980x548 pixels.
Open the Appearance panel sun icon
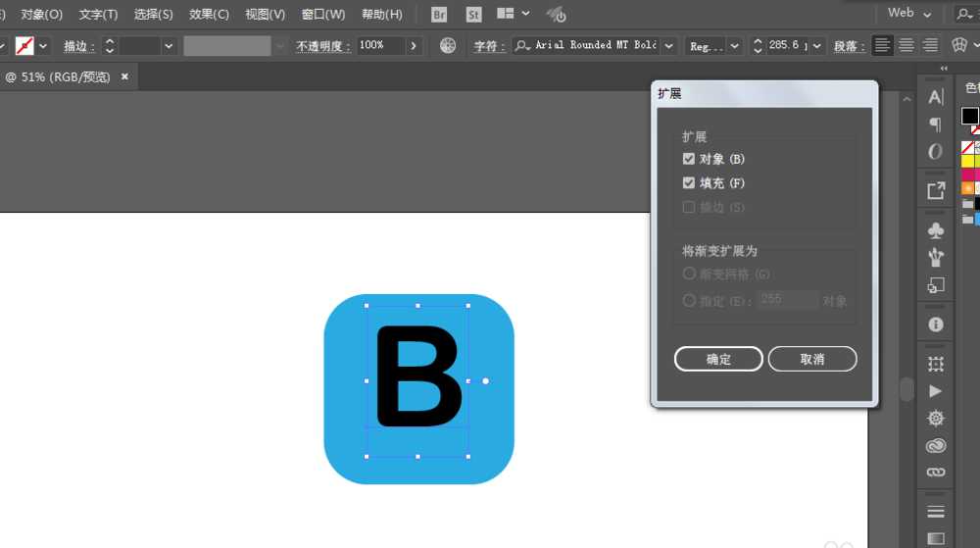point(936,418)
